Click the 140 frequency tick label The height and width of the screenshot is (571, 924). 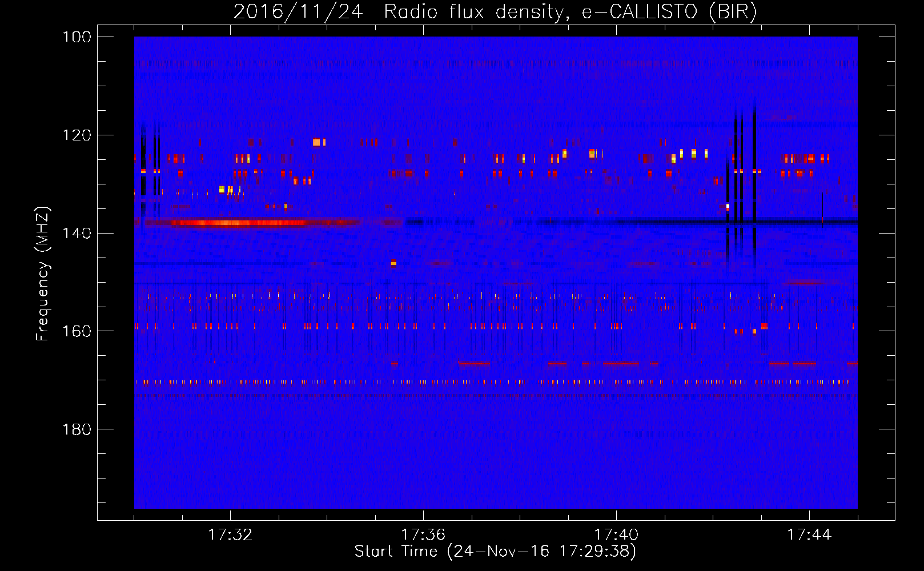click(x=77, y=233)
